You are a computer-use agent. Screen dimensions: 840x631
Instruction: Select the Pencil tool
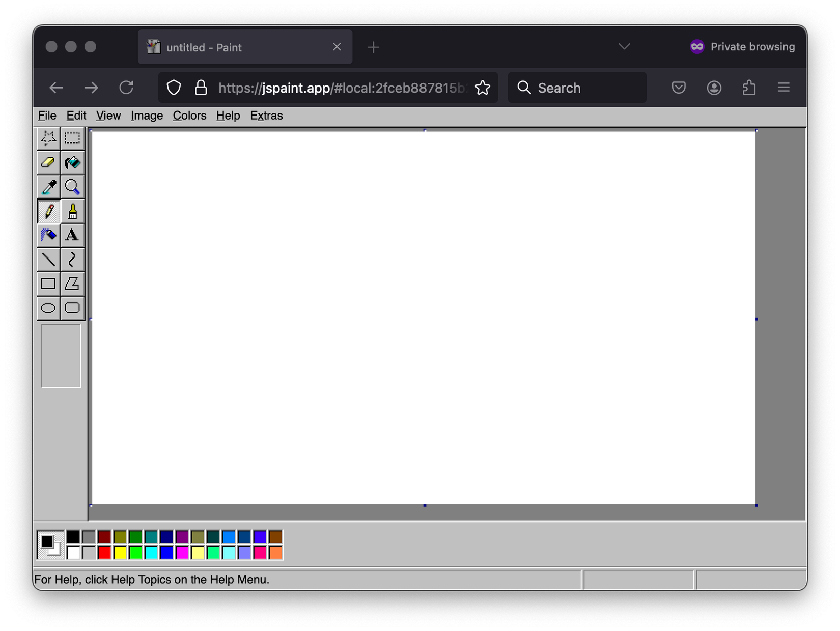tap(48, 211)
